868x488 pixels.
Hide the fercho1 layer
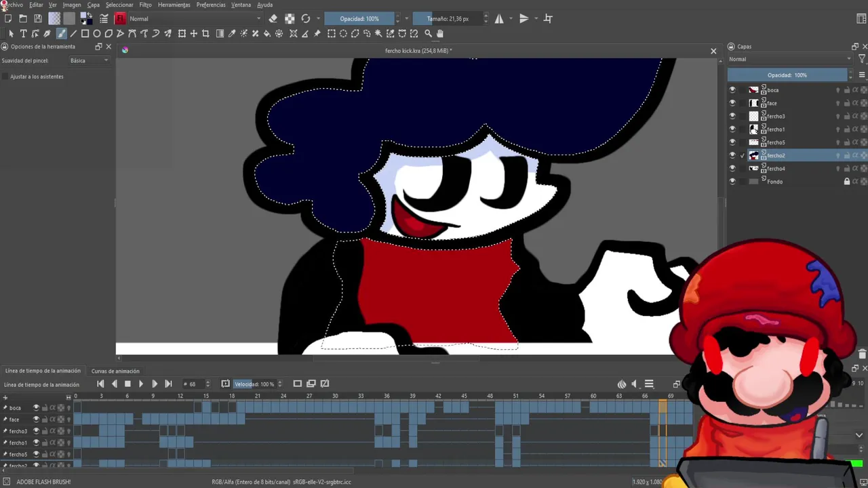click(x=732, y=129)
